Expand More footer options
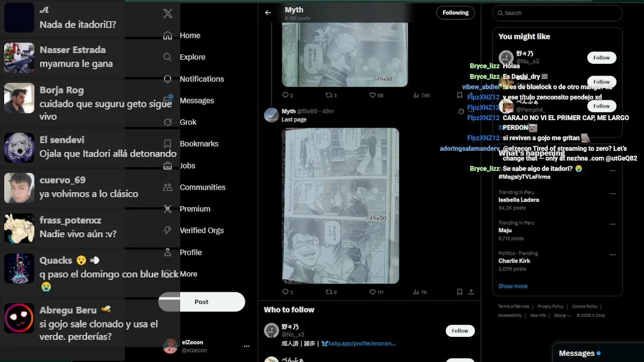Viewport: 644px width, 362px height. pyautogui.click(x=562, y=315)
